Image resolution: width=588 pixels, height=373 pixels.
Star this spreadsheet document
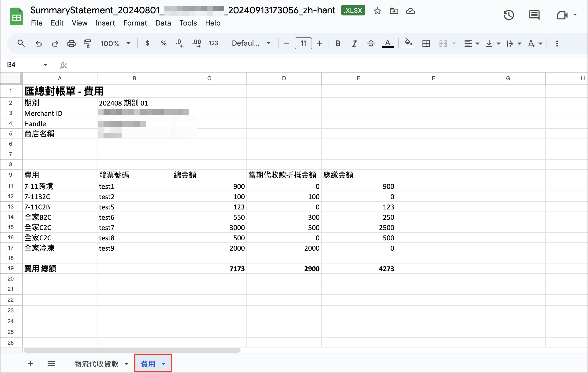pyautogui.click(x=377, y=11)
